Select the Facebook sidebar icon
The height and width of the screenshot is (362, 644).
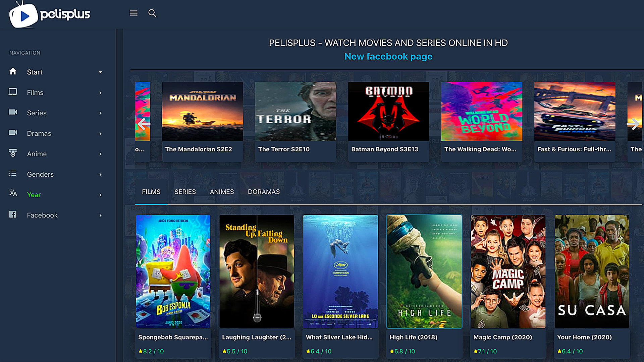coord(12,215)
